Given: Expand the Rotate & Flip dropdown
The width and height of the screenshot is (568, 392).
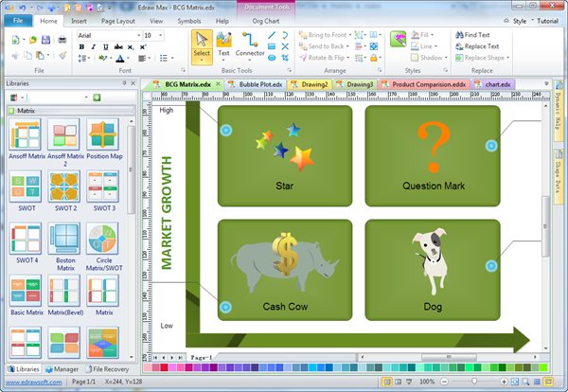Looking at the screenshot, I should point(347,58).
